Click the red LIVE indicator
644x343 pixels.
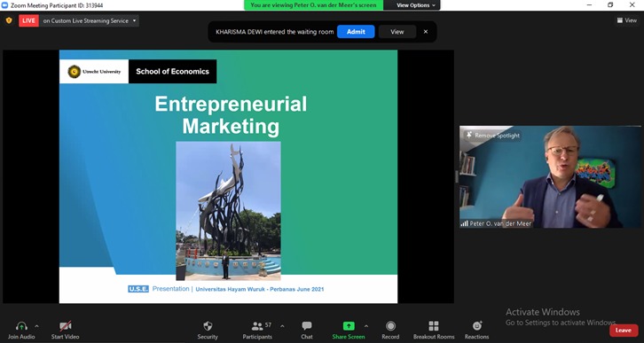[x=28, y=20]
